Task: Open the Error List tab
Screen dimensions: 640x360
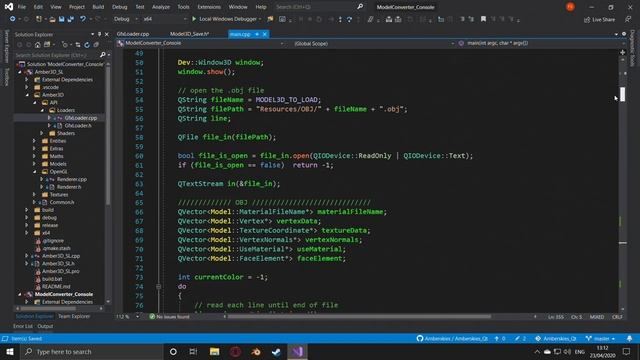Action: coord(22,326)
